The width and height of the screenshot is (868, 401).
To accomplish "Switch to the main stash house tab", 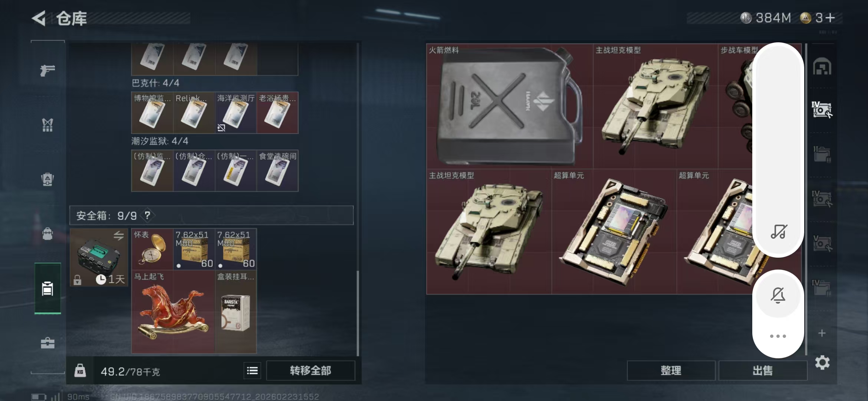I will pos(822,67).
